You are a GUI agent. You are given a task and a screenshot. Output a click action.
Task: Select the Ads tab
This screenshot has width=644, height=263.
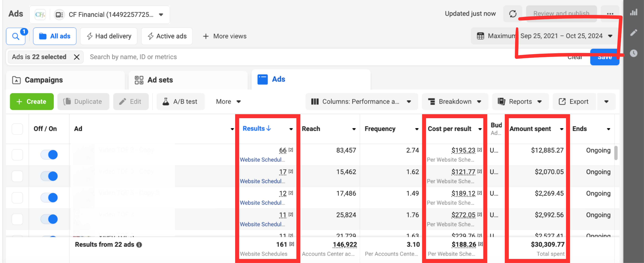(x=311, y=80)
